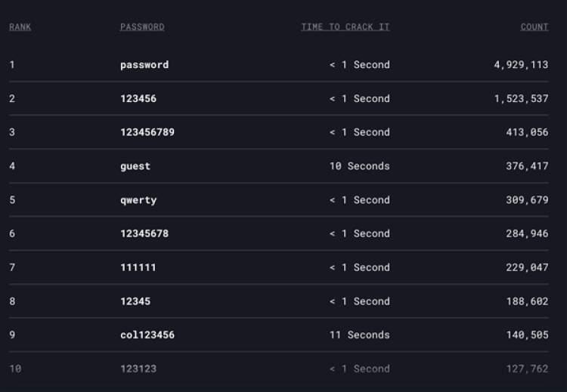Select the 'password' entry in row 1
Screen dimensions: 567x392
144,65
